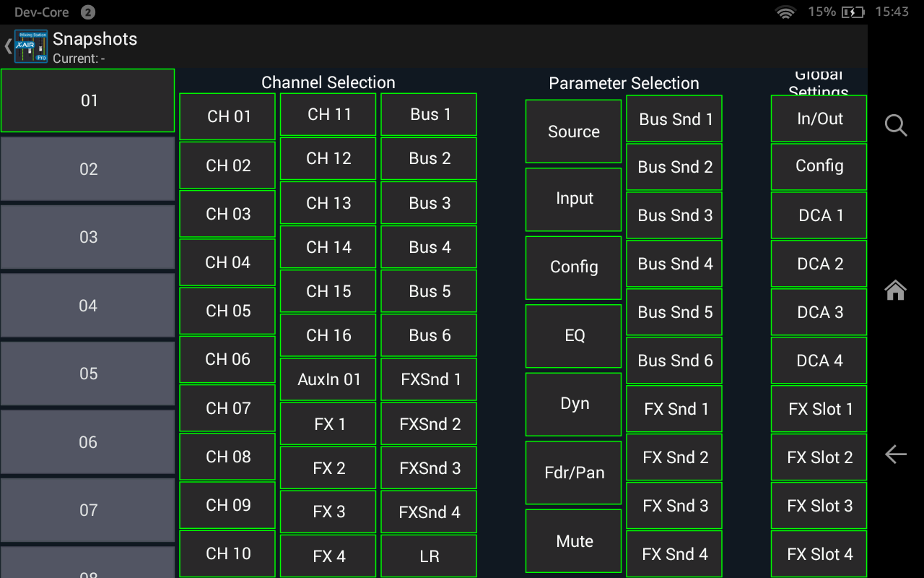The height and width of the screenshot is (578, 924).
Task: Check the Wi-Fi status icon
Action: click(x=785, y=12)
